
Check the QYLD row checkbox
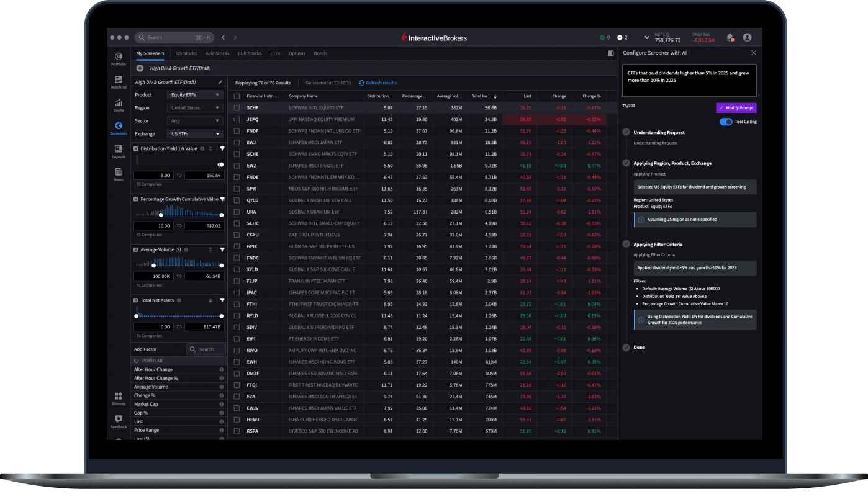237,200
